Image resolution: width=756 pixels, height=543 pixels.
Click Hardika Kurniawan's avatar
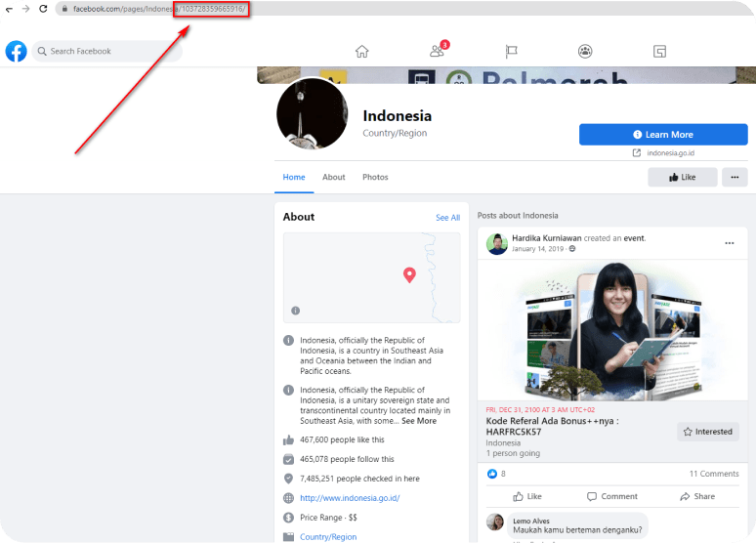(496, 243)
